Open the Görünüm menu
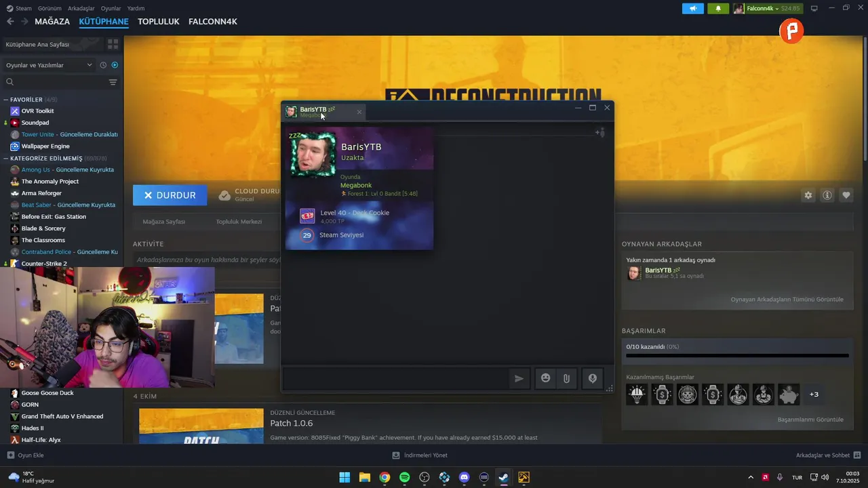Image resolution: width=868 pixels, height=488 pixels. click(50, 8)
